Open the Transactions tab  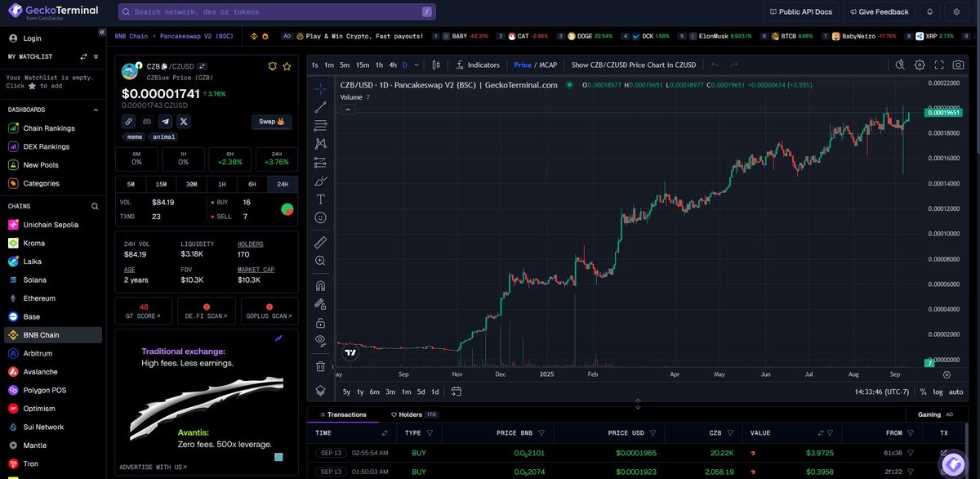coord(343,414)
